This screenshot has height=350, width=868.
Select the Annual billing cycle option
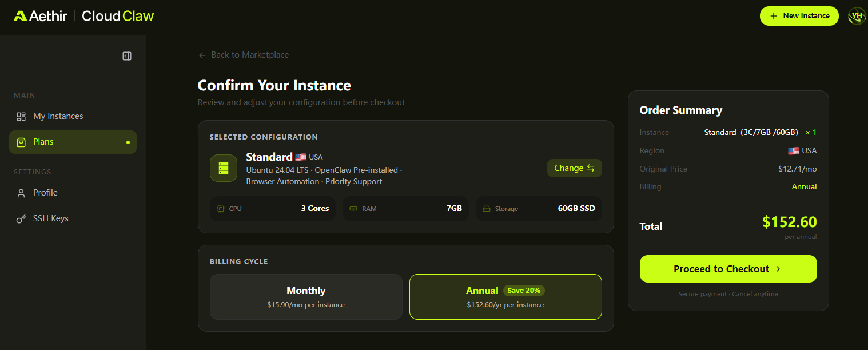(x=505, y=297)
